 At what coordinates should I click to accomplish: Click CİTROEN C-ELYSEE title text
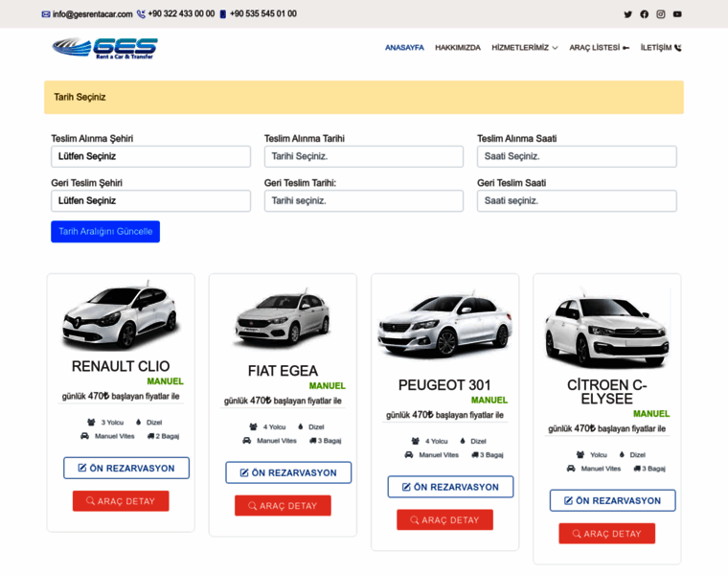[606, 392]
